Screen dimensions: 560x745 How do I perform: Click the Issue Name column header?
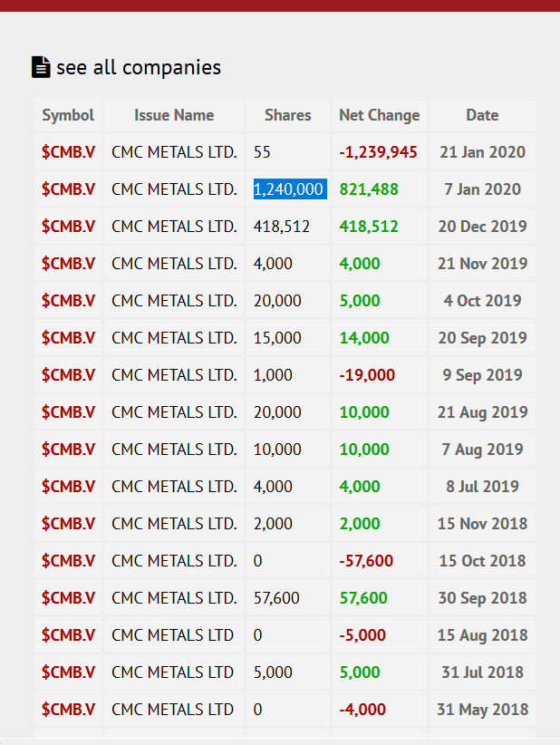(174, 115)
